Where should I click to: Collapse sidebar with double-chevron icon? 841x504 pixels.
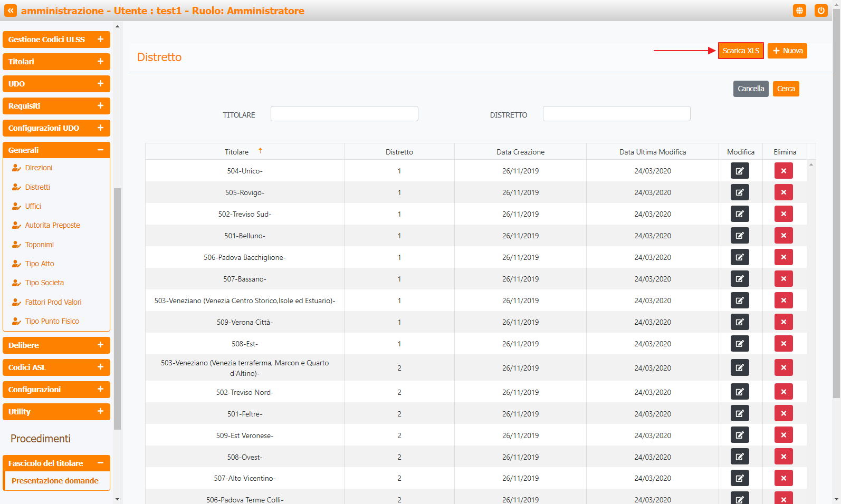tap(11, 11)
